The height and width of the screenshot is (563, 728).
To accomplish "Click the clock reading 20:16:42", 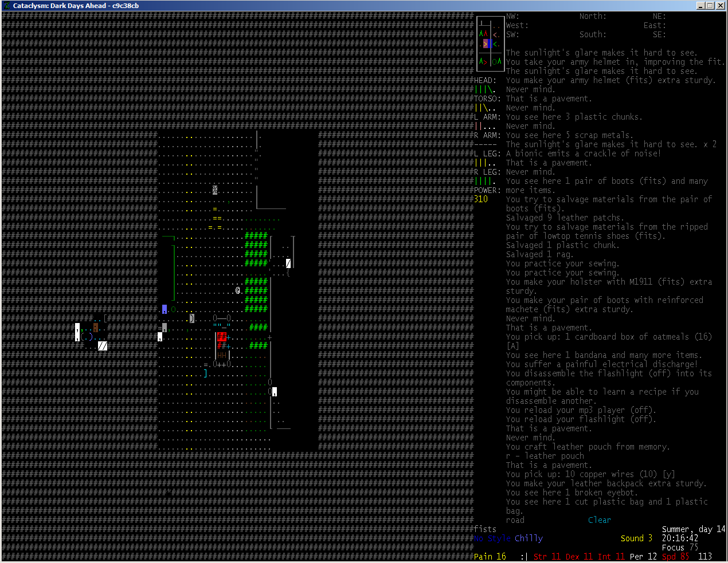I will tap(680, 538).
